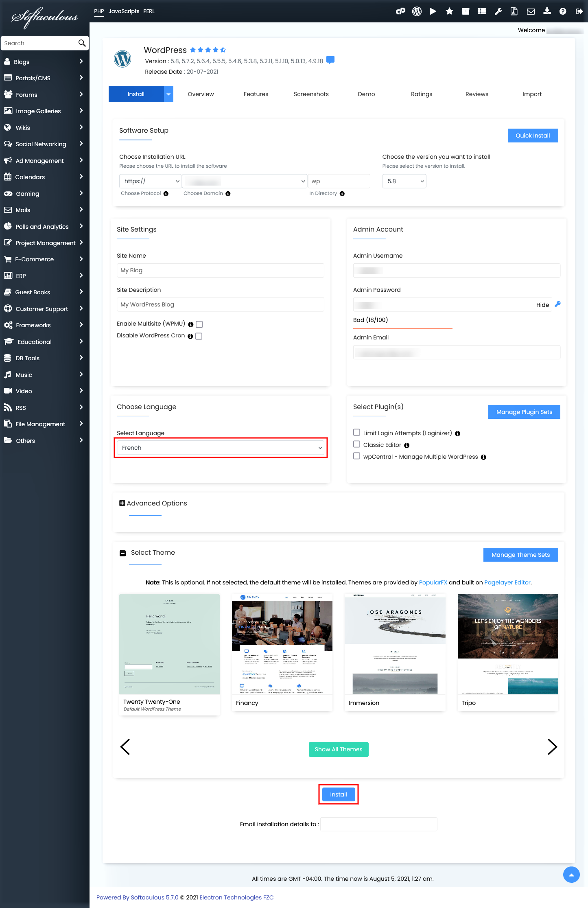Click Show All Themes button
This screenshot has height=908, width=588.
tap(339, 749)
